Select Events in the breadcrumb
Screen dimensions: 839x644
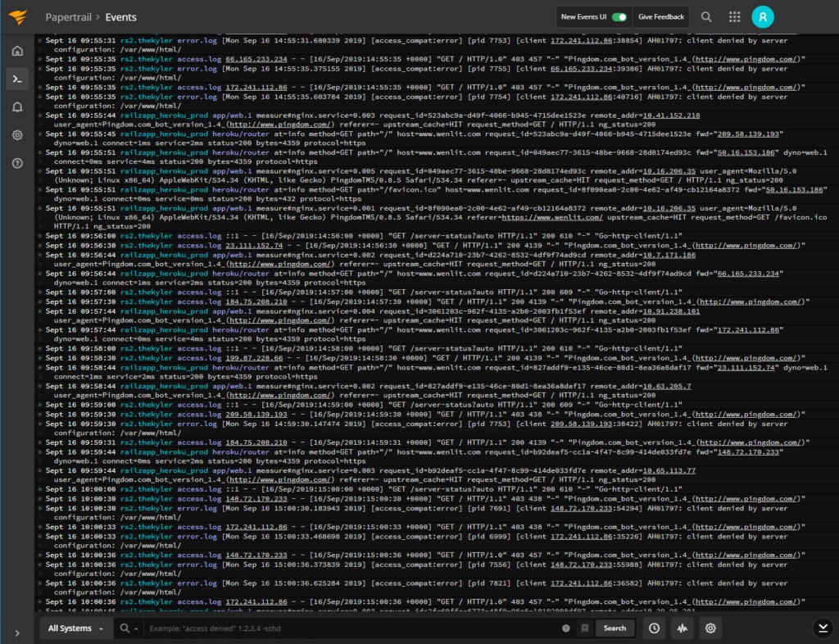(121, 16)
